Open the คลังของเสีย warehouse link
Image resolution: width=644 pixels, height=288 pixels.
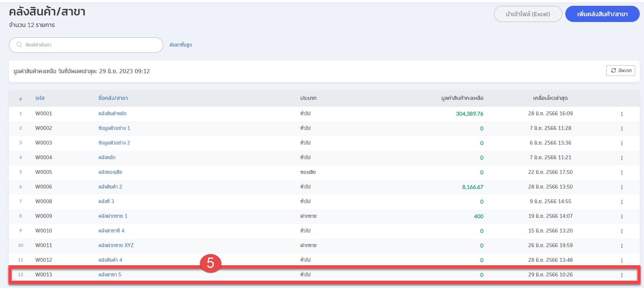tap(110, 172)
